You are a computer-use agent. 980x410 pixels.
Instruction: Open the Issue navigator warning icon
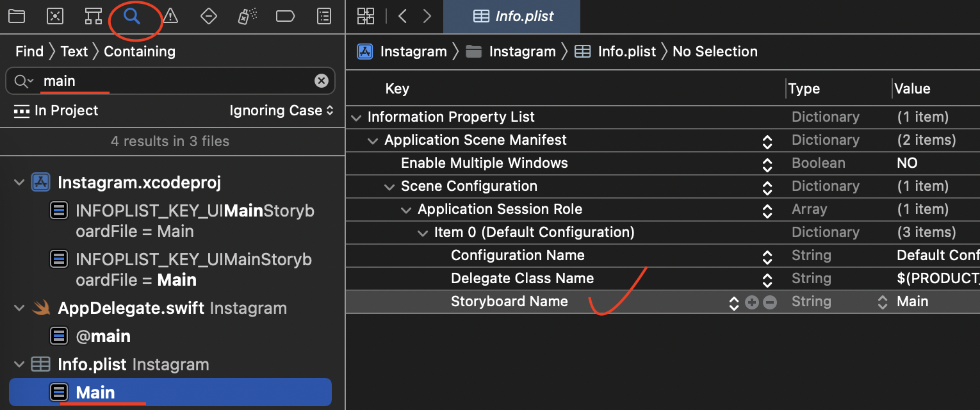pos(170,17)
